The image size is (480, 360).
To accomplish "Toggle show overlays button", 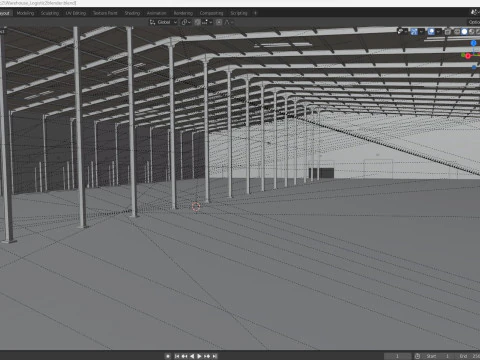I will [x=431, y=31].
